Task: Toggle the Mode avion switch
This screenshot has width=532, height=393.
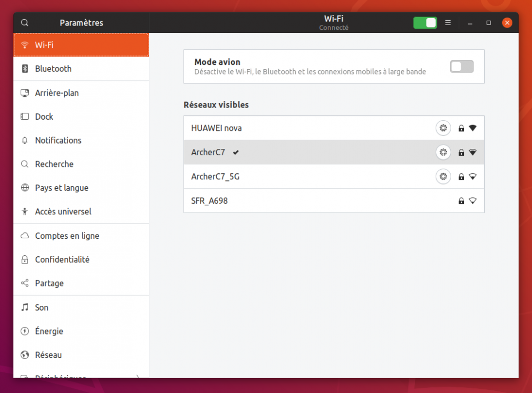Action: [461, 66]
